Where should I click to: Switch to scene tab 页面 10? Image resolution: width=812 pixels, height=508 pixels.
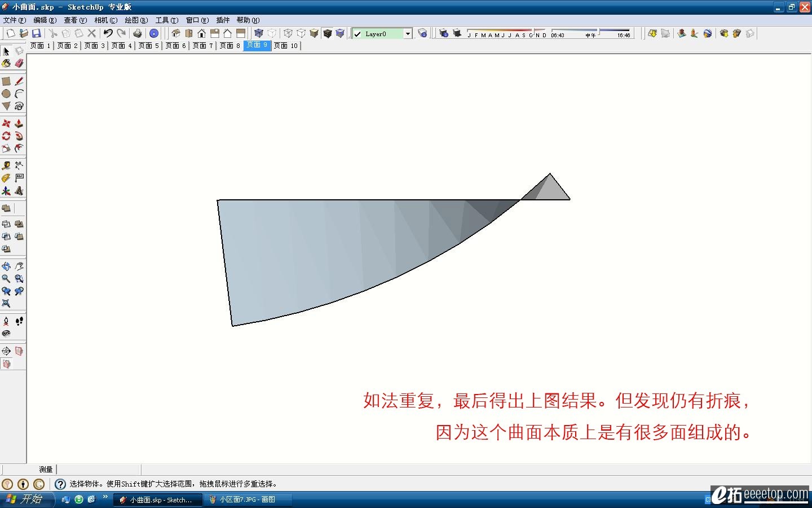(286, 46)
